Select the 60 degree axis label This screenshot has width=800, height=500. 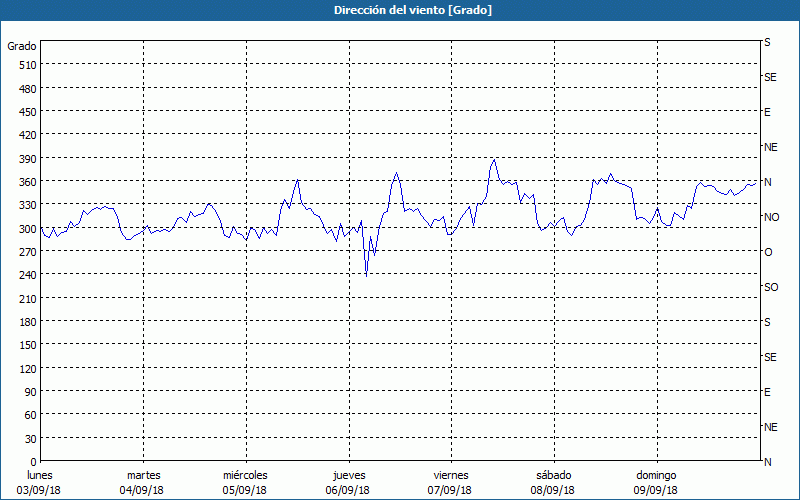(x=31, y=416)
